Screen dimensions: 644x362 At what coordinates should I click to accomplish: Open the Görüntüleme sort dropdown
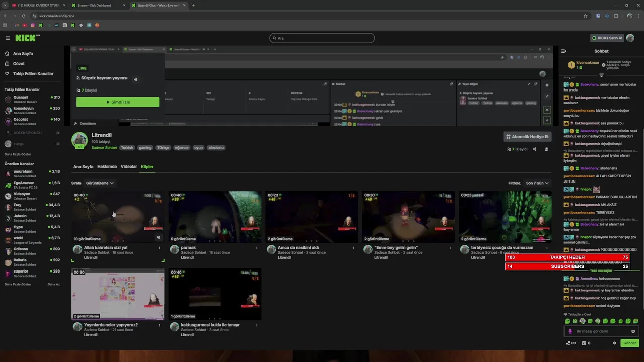coord(100,183)
